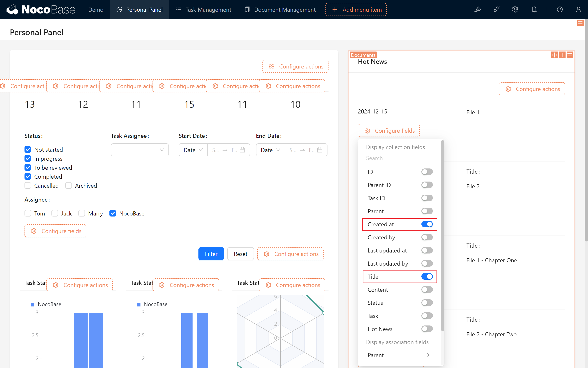Toggle the Not started checkbox
The height and width of the screenshot is (368, 588).
28,149
